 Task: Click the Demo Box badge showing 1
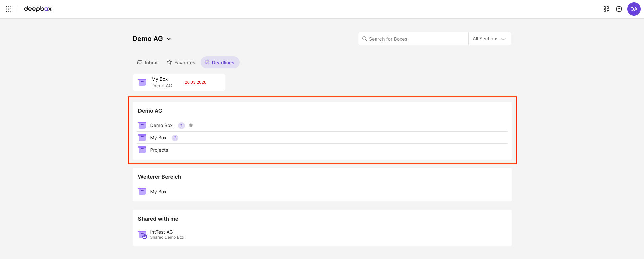pos(182,126)
